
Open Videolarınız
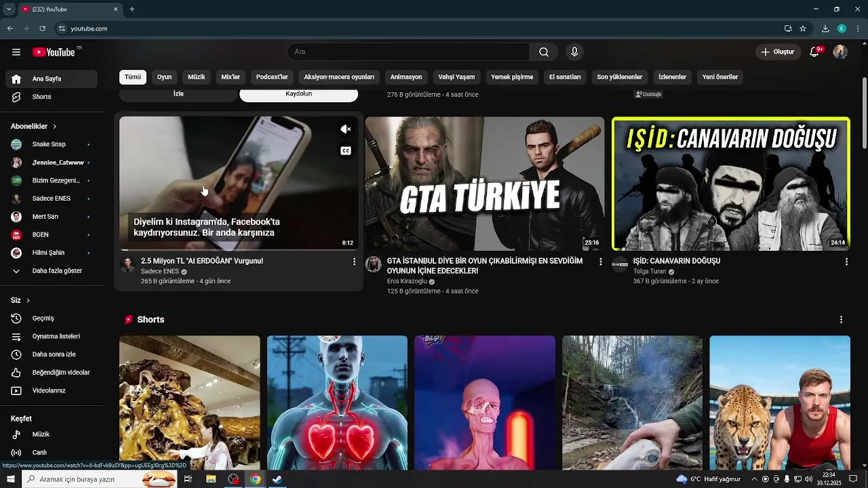pos(52,391)
